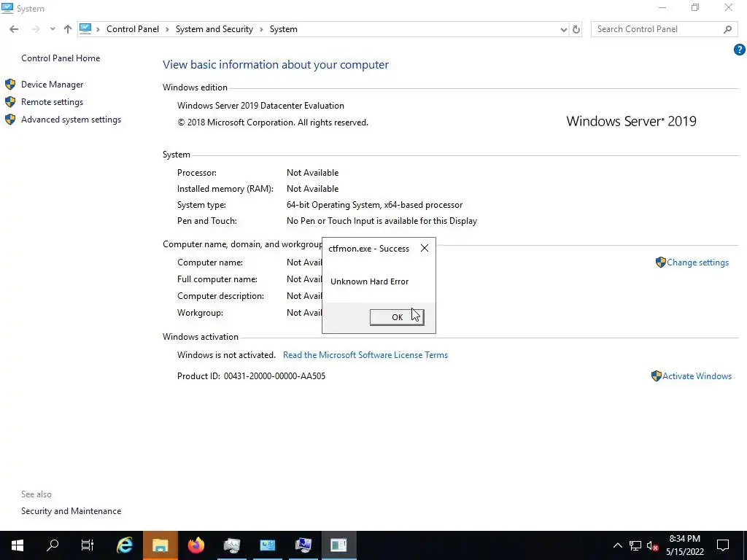Click OK in the ctfmon.exe dialog
This screenshot has height=560, width=747.
click(x=397, y=317)
